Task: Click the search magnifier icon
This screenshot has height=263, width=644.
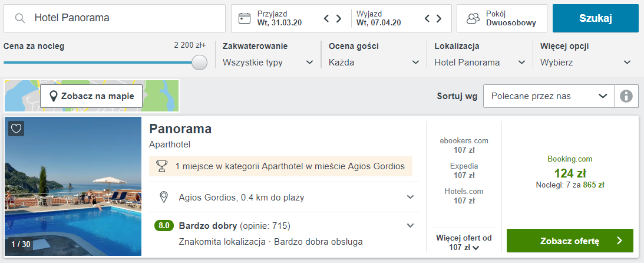Action: tap(20, 18)
